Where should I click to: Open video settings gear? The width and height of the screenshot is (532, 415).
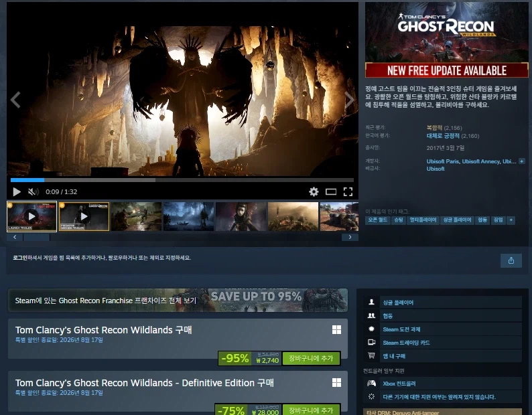pyautogui.click(x=314, y=192)
